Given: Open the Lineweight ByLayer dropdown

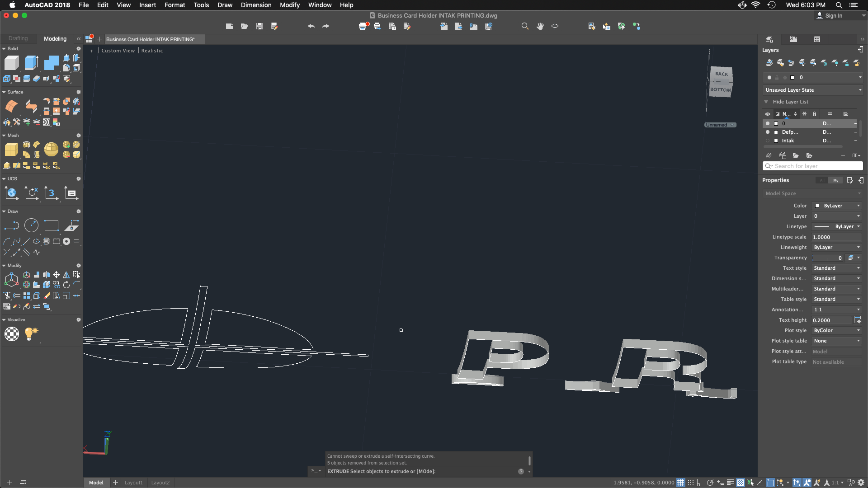Looking at the screenshot, I should tap(836, 247).
